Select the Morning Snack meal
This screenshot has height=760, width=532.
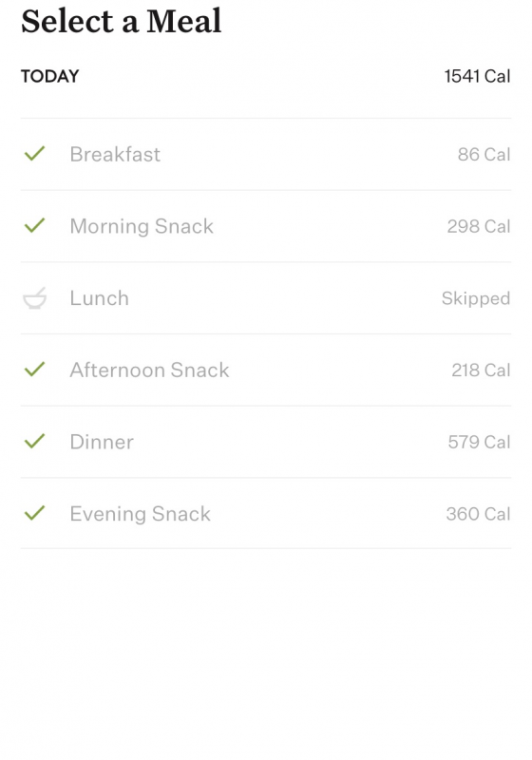pos(265,226)
